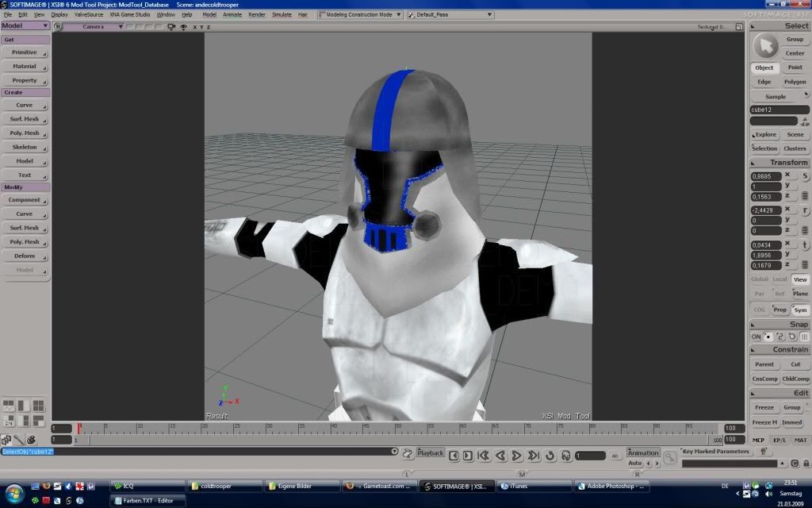Click the Windows Start orb
812x508 pixels.
(x=14, y=492)
